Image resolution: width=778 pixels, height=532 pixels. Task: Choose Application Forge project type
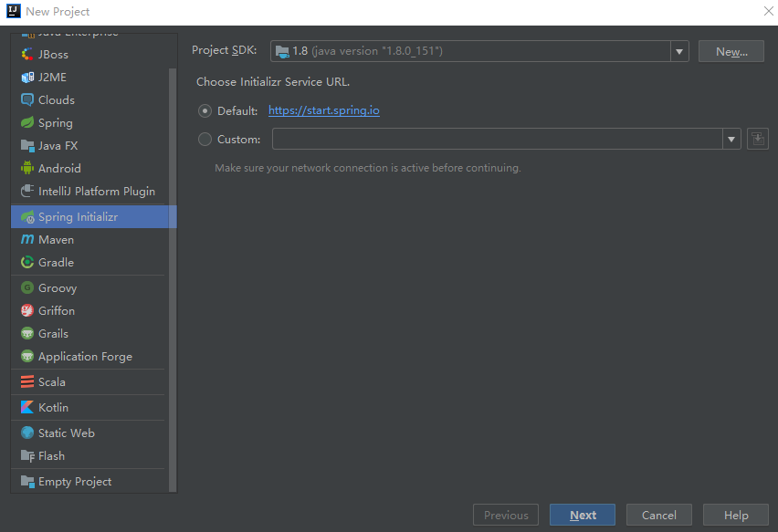[89, 356]
